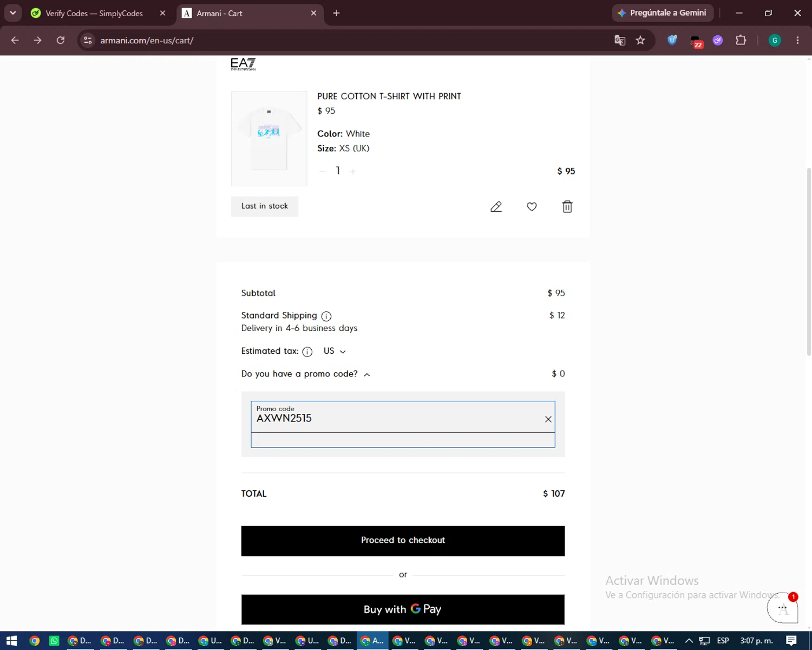The height and width of the screenshot is (650, 812).
Task: Open the Google Translate page icon
Action: point(620,40)
